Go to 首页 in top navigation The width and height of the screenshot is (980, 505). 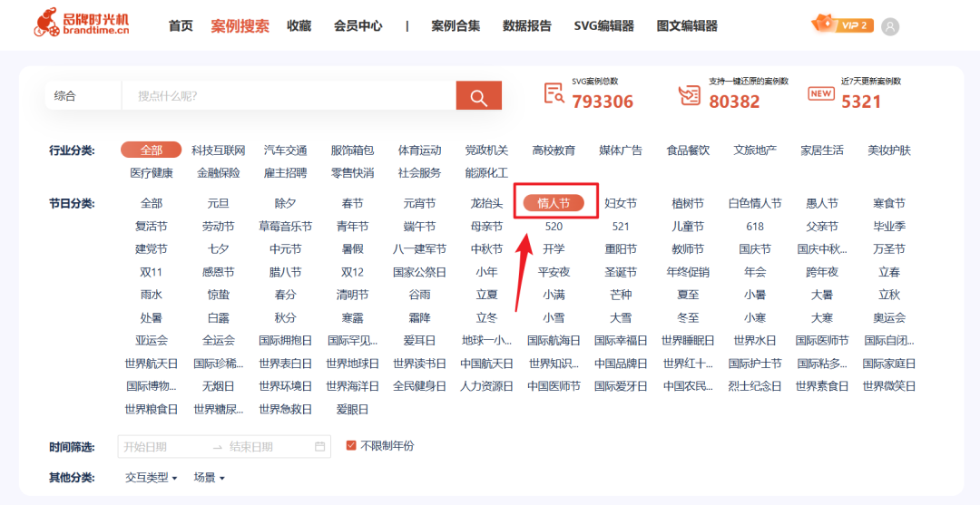click(x=181, y=25)
